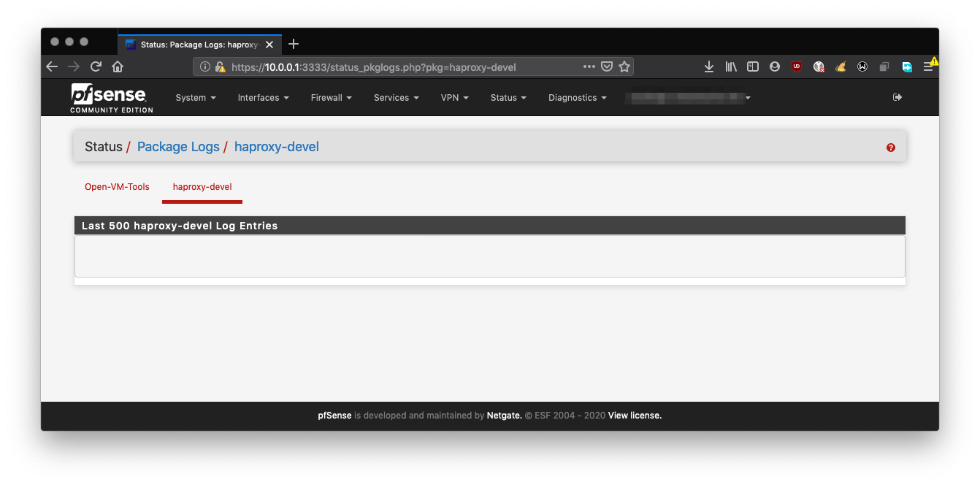
Task: Open the key extension with red X
Action: (819, 66)
